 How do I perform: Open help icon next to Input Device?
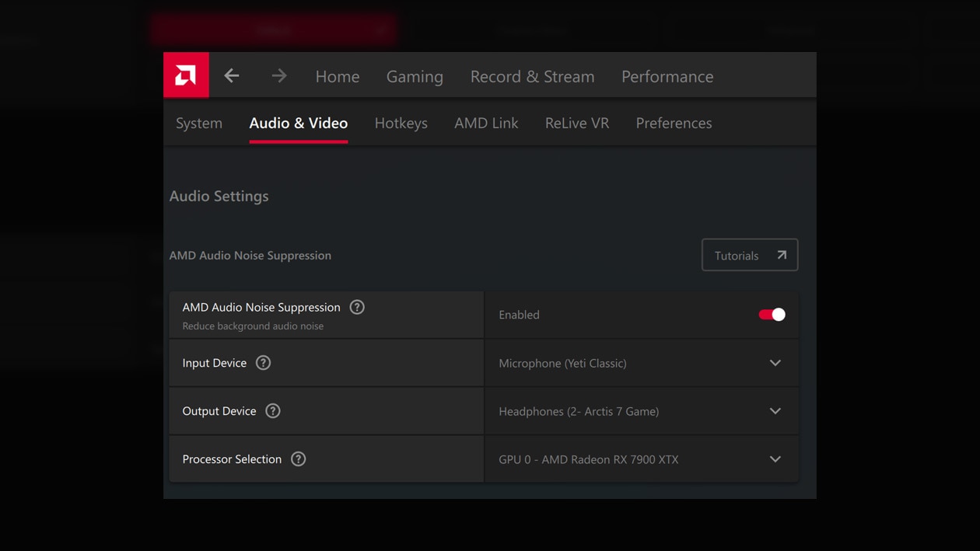tap(263, 363)
